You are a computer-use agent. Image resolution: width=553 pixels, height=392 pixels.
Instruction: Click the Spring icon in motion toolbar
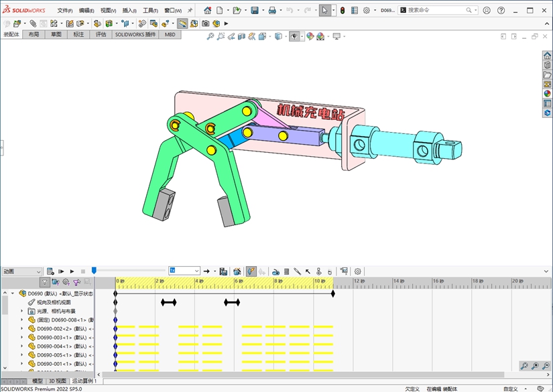click(286, 271)
